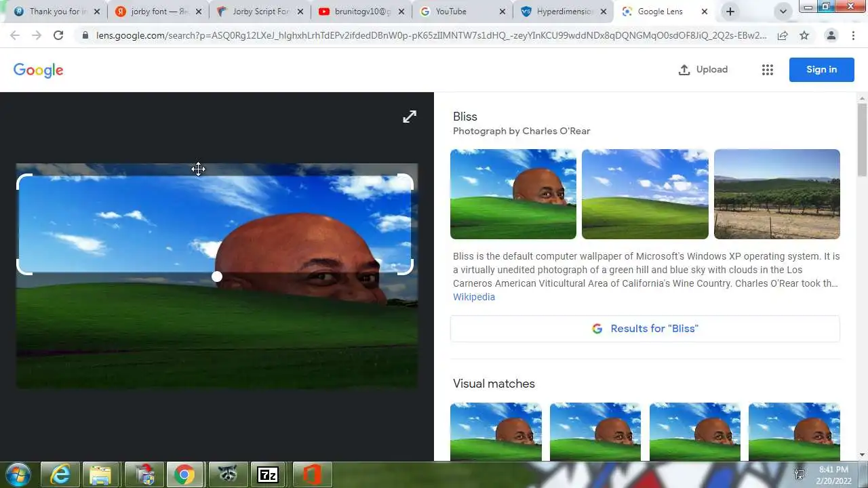Screen dimensions: 868x488
Task: Share this page from the address bar
Action: tap(783, 35)
